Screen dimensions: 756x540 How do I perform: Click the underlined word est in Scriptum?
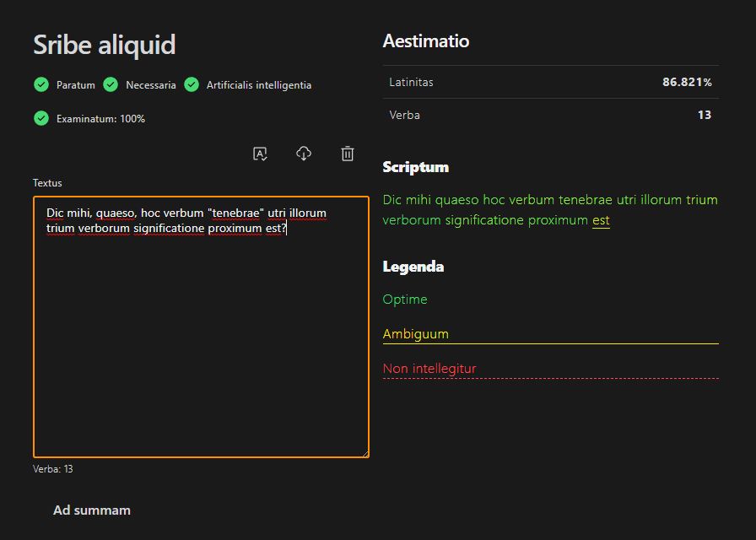(601, 219)
